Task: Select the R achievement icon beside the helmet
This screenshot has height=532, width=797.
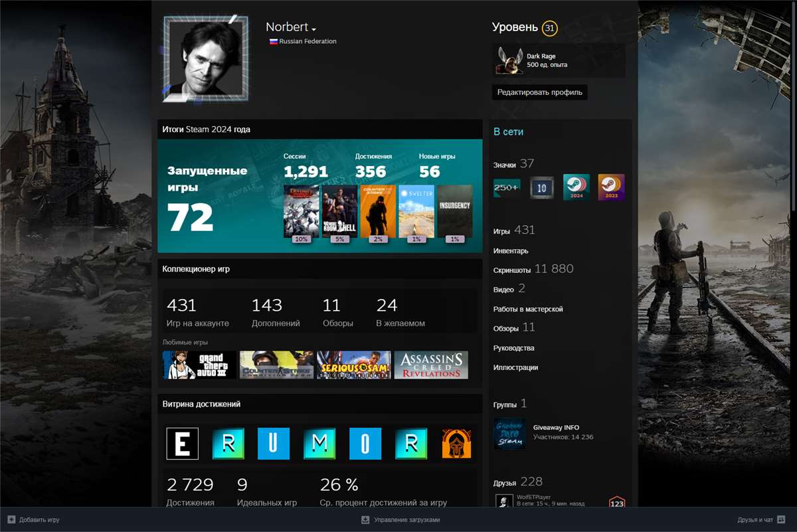Action: [x=412, y=444]
